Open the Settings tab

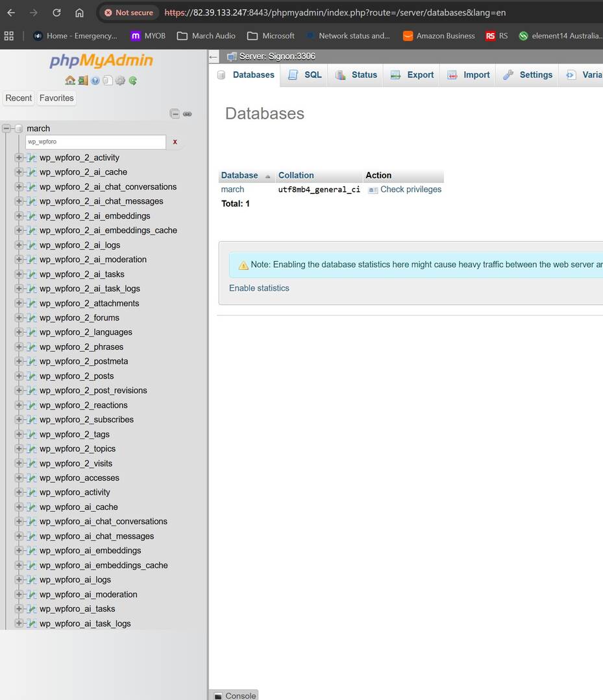coord(528,75)
